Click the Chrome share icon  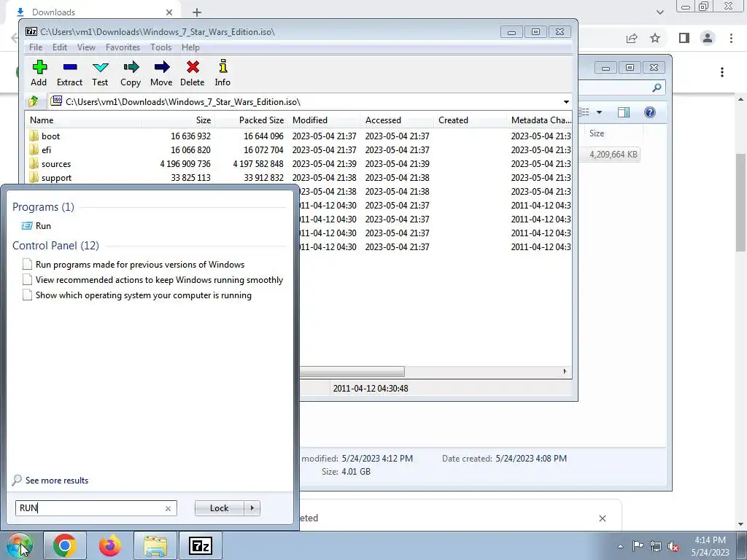[x=632, y=38]
